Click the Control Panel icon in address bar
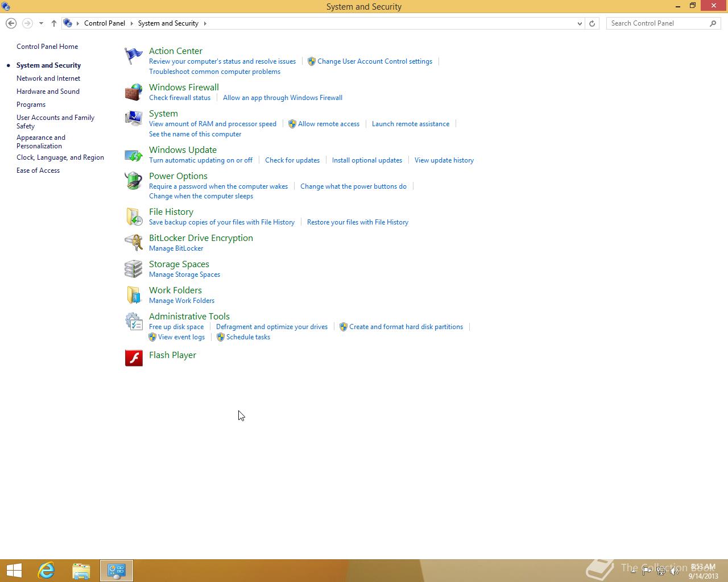The height and width of the screenshot is (582, 728). [x=68, y=23]
